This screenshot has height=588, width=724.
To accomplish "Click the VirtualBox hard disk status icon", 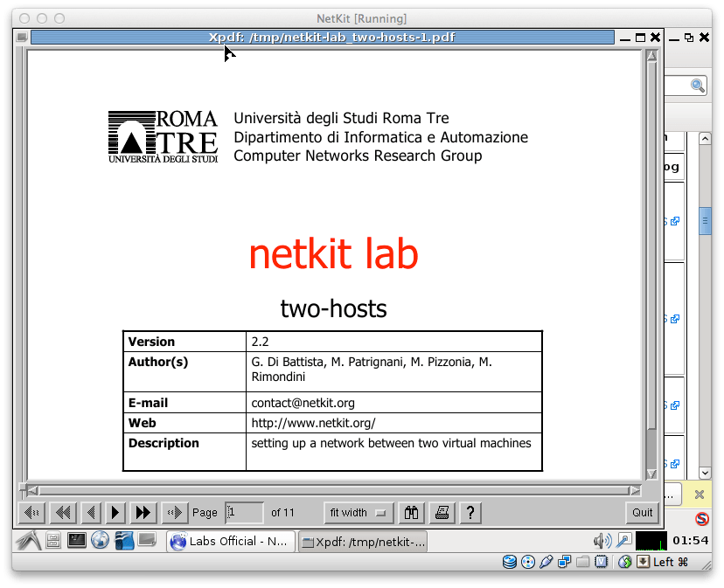I will click(x=509, y=562).
